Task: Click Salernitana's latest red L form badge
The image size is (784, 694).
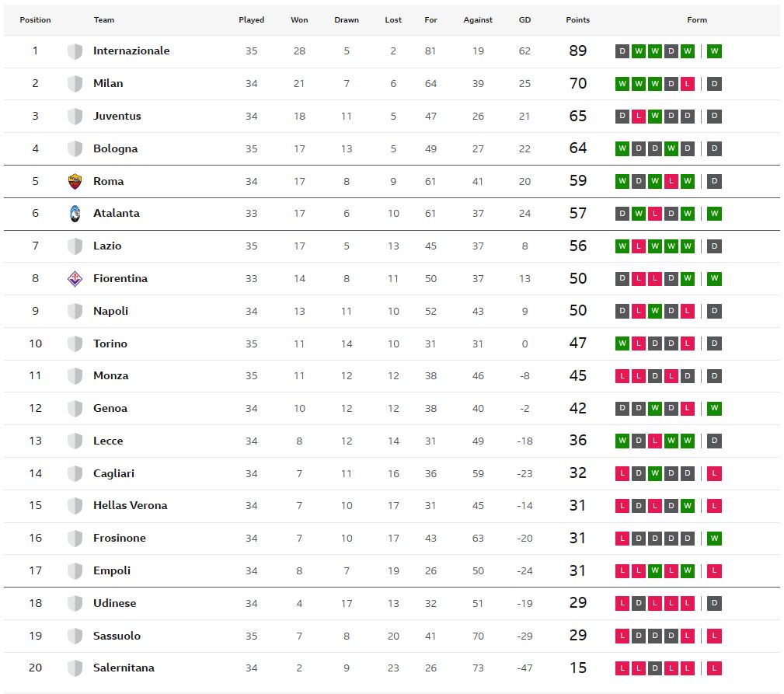Action: 715,668
